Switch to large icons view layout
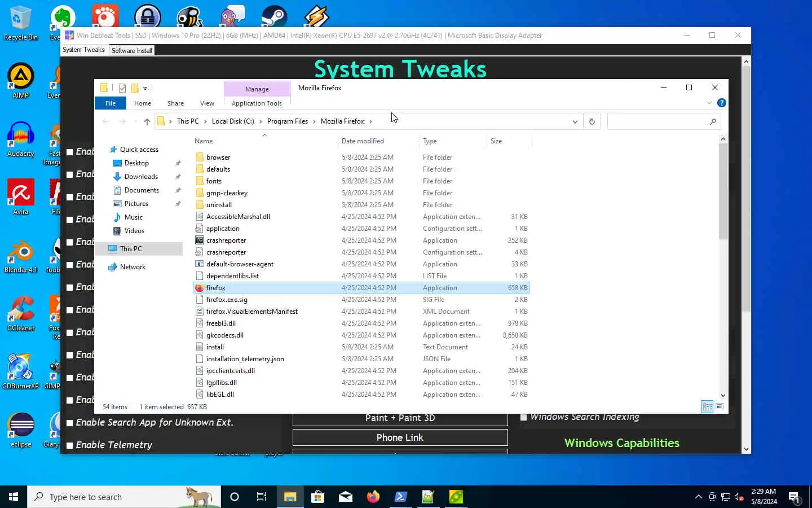The image size is (812, 508). 720,406
